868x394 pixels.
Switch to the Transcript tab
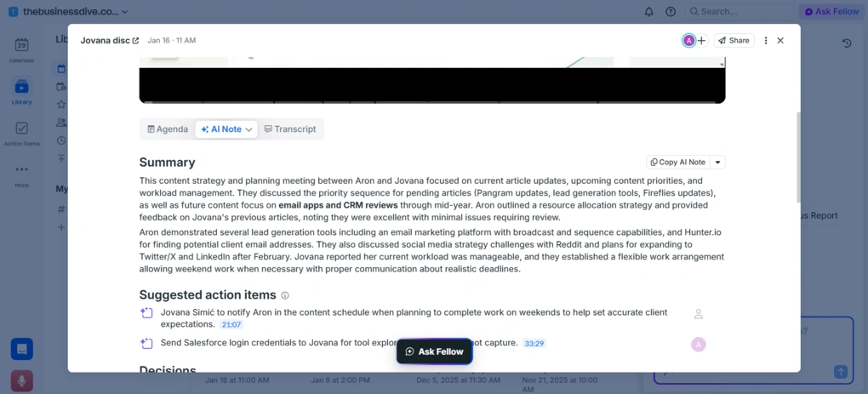tap(289, 129)
